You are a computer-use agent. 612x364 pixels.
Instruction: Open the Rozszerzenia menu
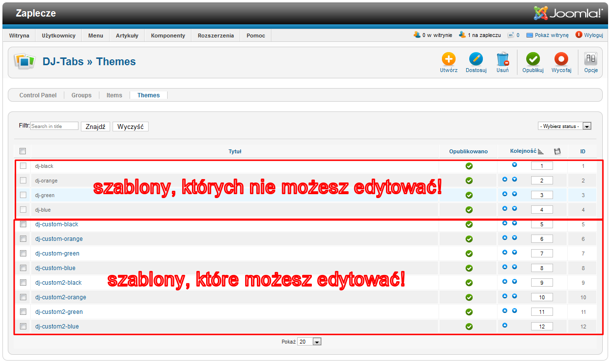coord(216,36)
